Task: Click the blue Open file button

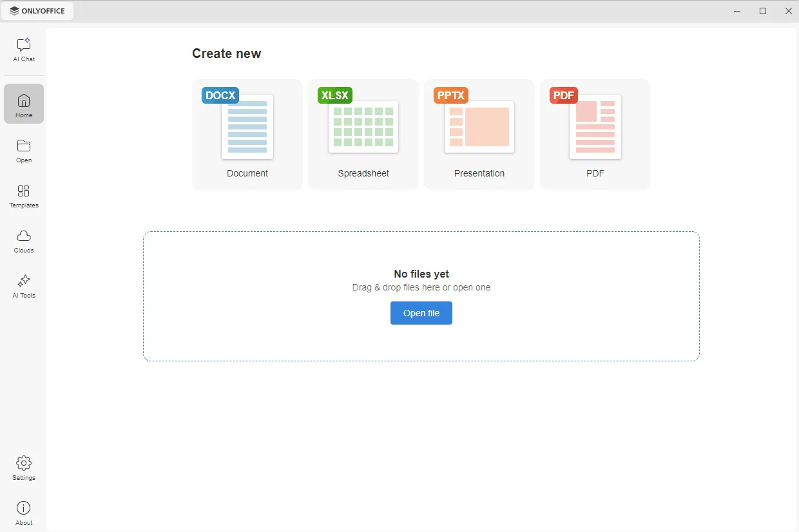Action: point(421,313)
